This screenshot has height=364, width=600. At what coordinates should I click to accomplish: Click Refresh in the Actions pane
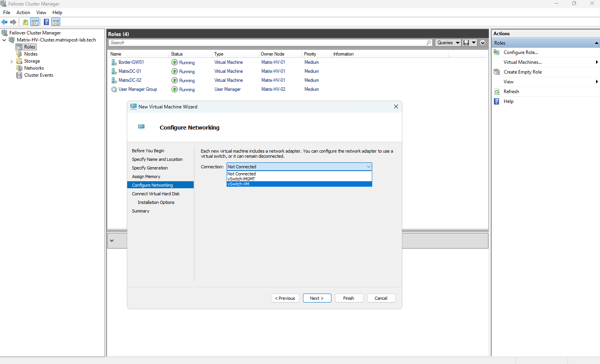511,92
